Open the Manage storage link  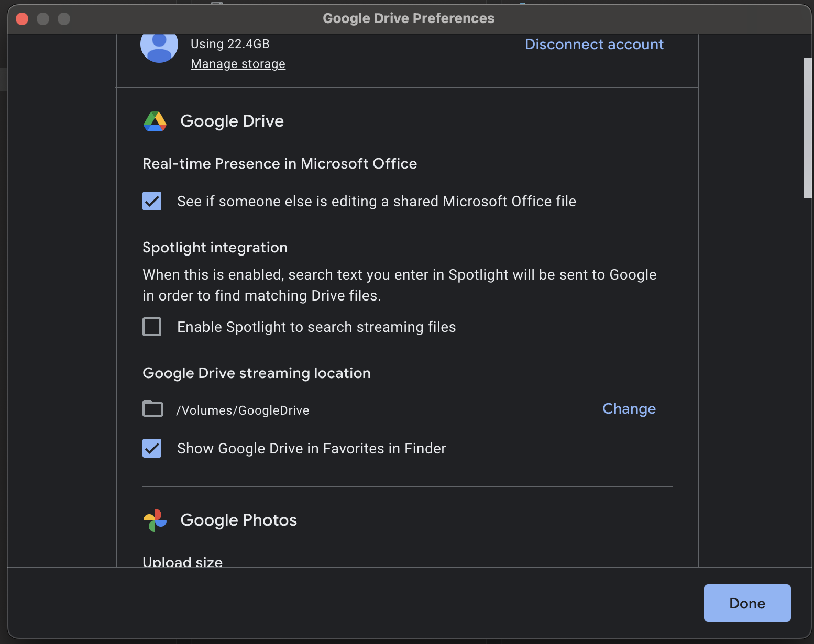point(238,64)
